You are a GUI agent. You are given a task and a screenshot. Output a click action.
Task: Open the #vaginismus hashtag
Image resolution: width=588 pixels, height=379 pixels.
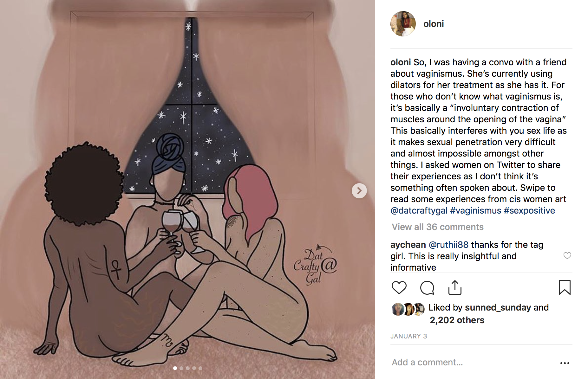[x=476, y=210]
